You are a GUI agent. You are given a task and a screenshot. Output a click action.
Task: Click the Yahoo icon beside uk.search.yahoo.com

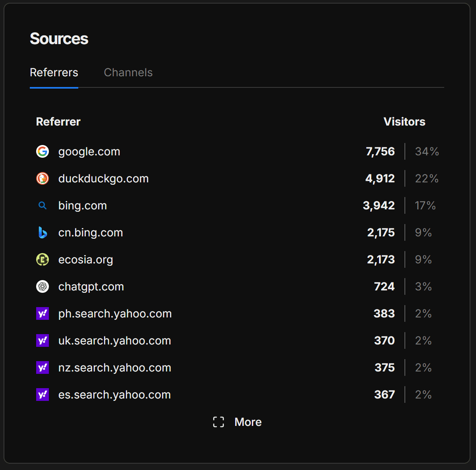43,340
